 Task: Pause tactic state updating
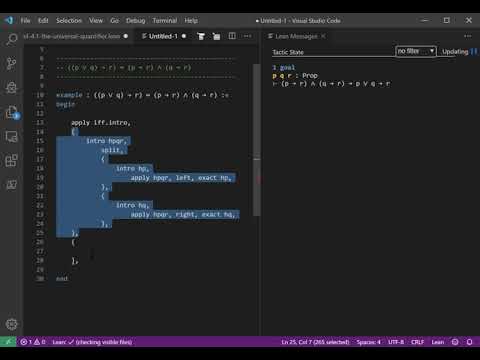(474, 51)
